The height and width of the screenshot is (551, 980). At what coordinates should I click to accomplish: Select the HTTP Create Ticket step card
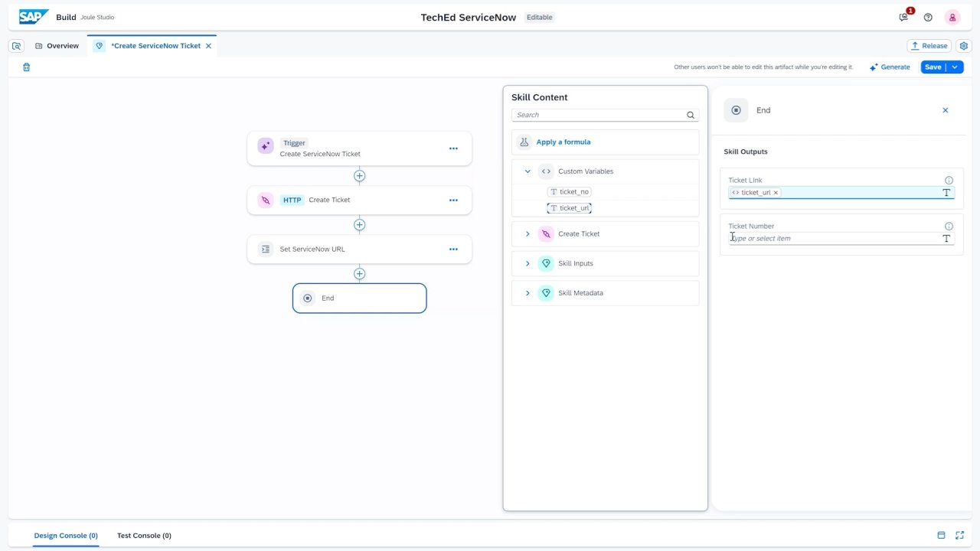coord(359,201)
